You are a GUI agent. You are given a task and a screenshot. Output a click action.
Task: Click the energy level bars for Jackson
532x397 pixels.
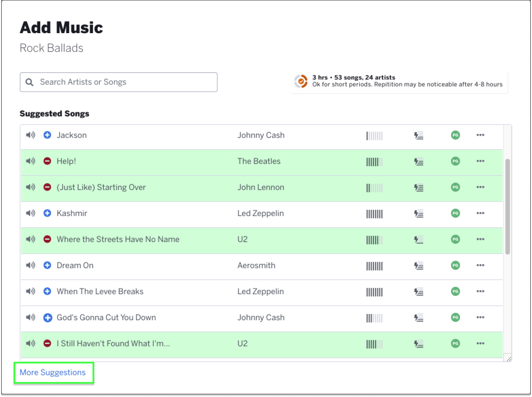click(375, 136)
